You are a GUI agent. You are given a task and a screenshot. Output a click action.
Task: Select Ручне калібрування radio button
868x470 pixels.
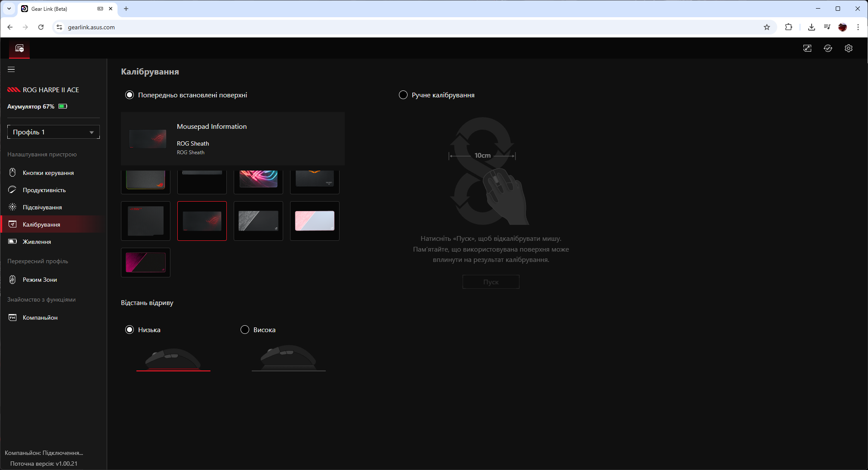[403, 95]
